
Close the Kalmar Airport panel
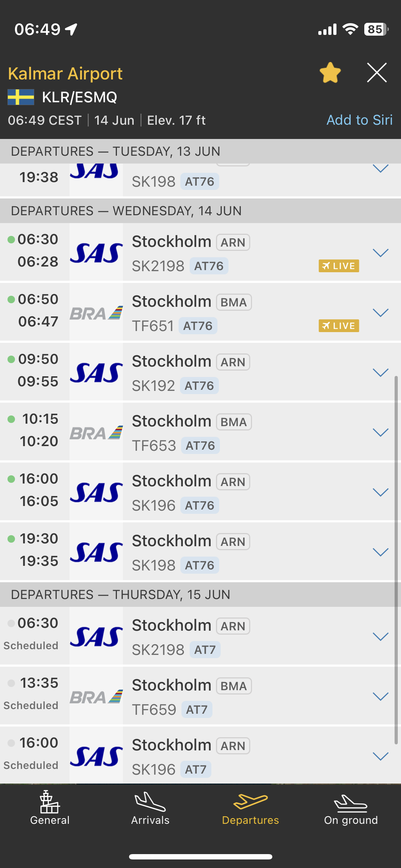coord(377,73)
